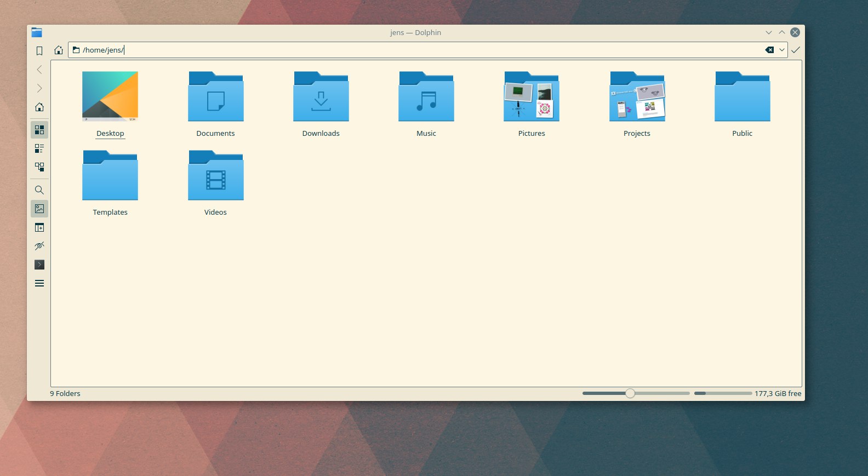868x476 pixels.
Task: Close the Dolphin window
Action: click(795, 32)
